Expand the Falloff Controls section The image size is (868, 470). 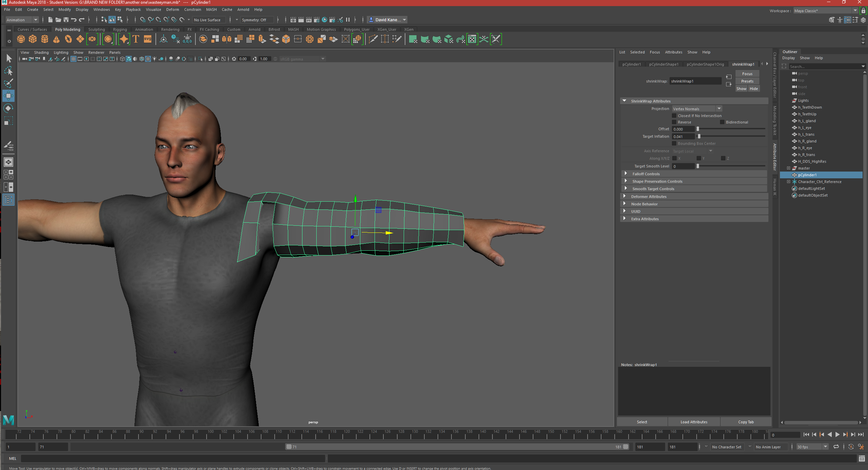coord(646,174)
